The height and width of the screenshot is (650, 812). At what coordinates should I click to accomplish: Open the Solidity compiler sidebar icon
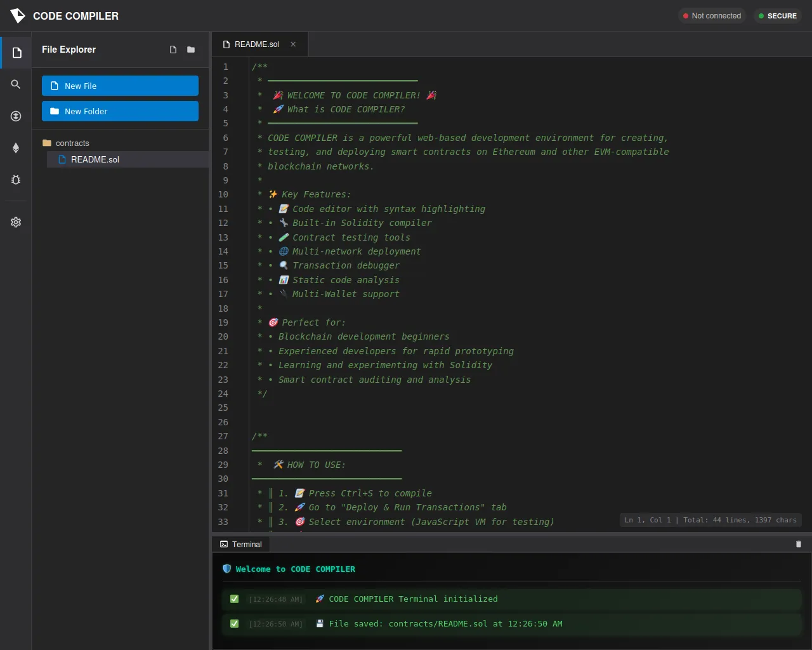16,116
